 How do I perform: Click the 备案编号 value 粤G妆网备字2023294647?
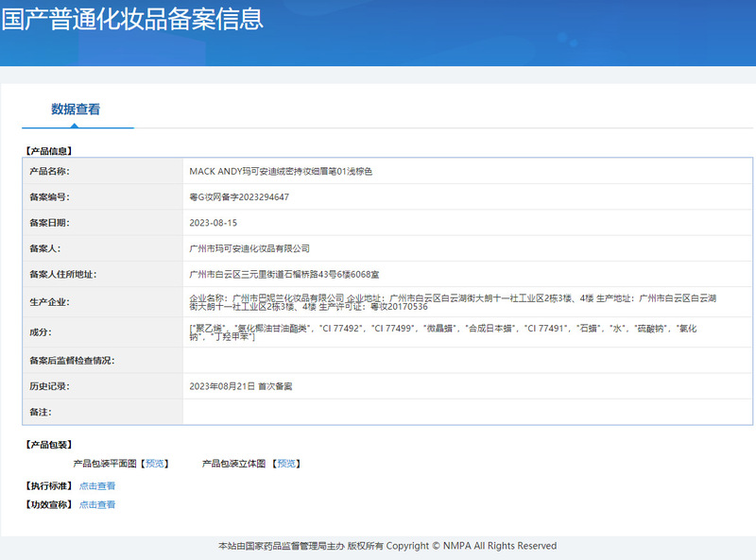point(239,197)
